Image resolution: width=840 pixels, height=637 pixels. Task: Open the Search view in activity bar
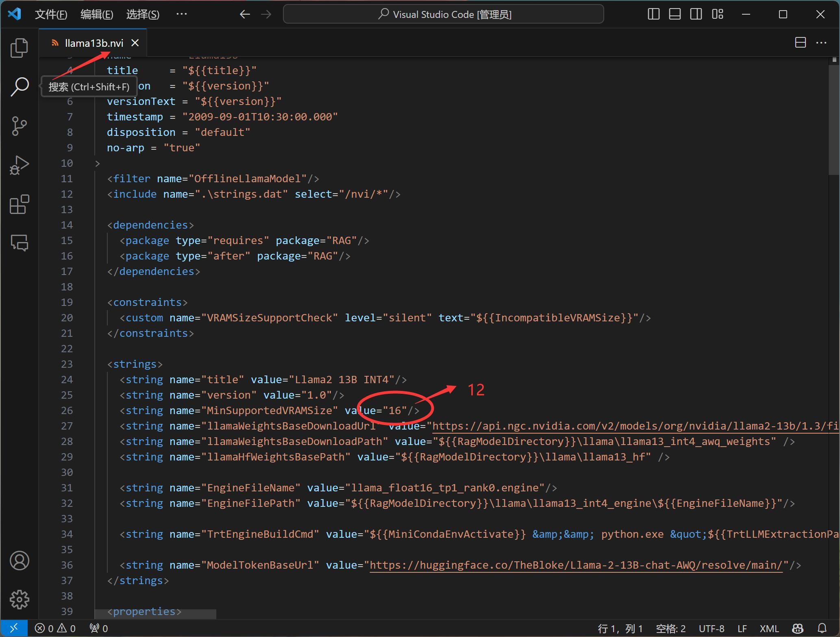click(x=19, y=87)
